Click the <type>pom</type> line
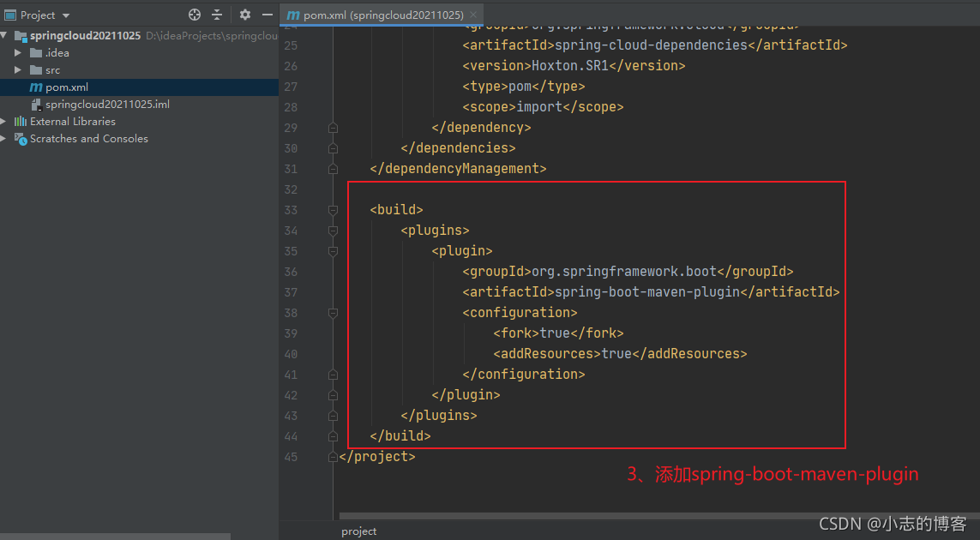The width and height of the screenshot is (980, 540). click(524, 87)
